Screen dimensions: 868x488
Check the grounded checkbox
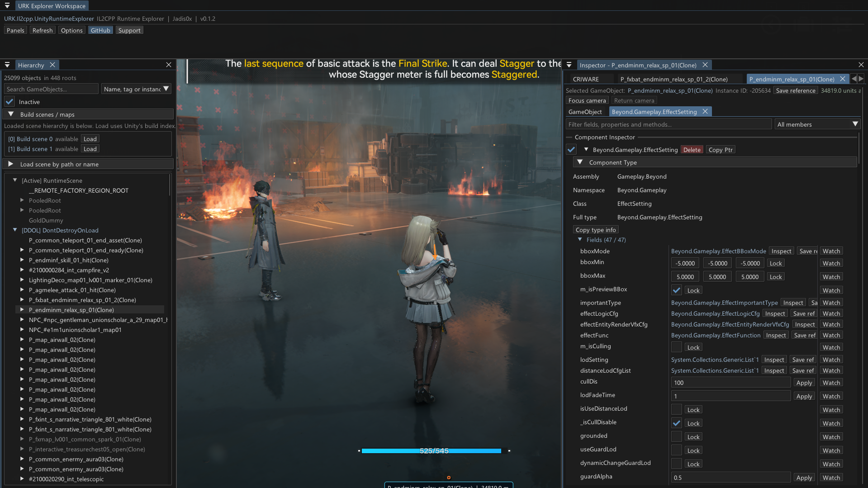pos(677,436)
